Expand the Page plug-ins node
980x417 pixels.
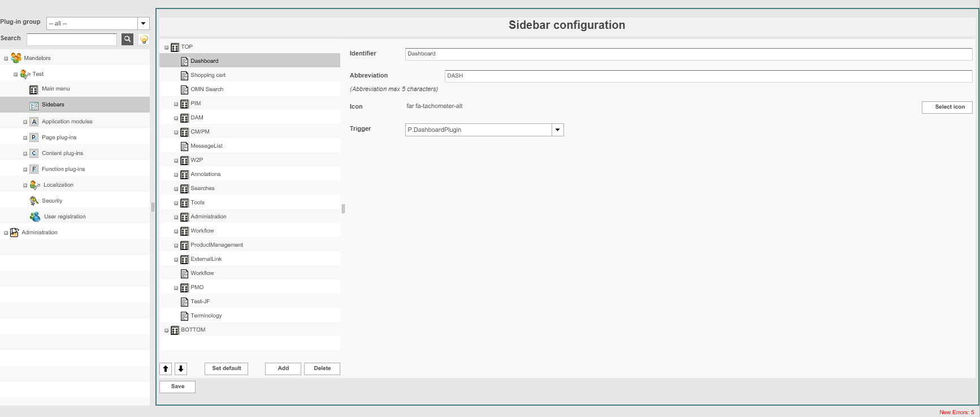[25, 138]
